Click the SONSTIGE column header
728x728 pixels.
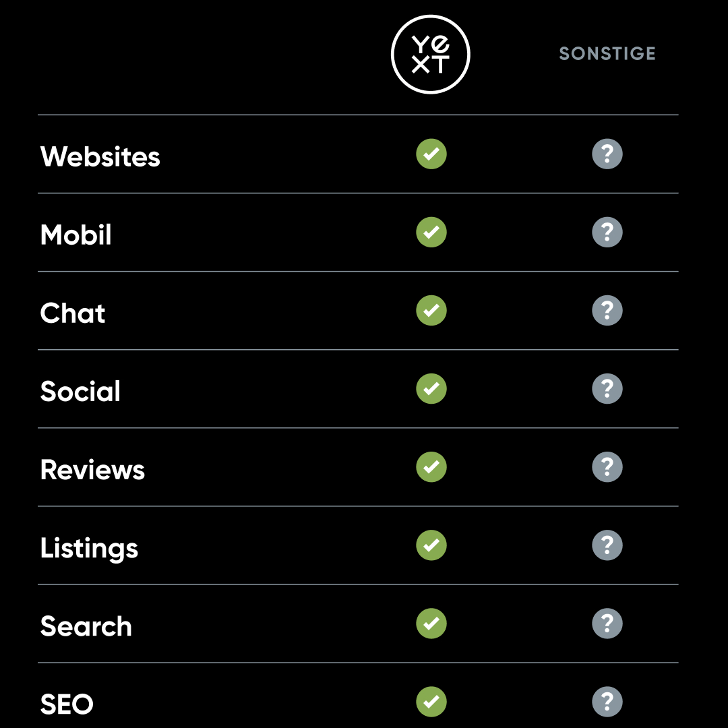607,53
